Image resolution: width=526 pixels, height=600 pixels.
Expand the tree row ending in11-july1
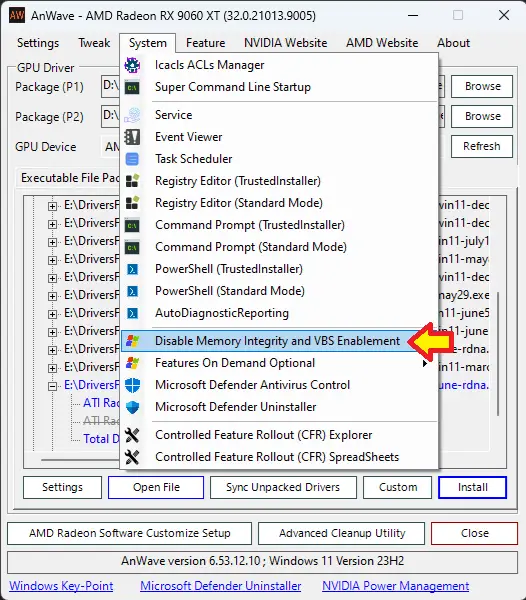point(52,242)
